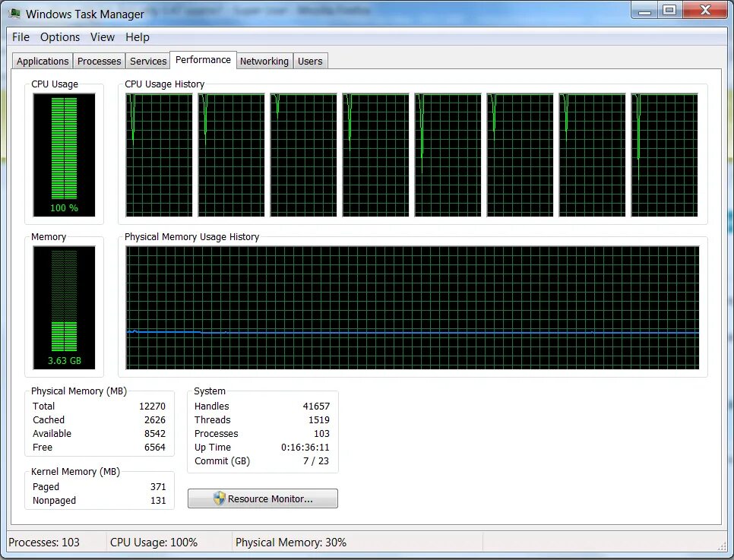Click the Nonpaged kernel memory value 131
This screenshot has width=734, height=560.
point(158,500)
